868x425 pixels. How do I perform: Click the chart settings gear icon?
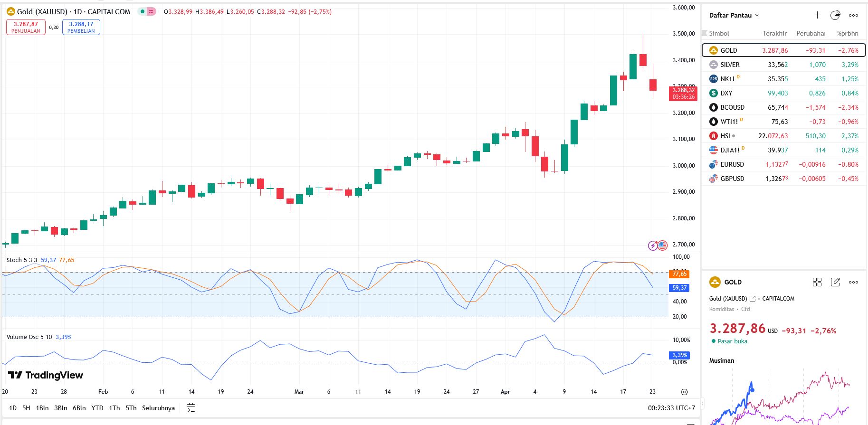(x=684, y=392)
